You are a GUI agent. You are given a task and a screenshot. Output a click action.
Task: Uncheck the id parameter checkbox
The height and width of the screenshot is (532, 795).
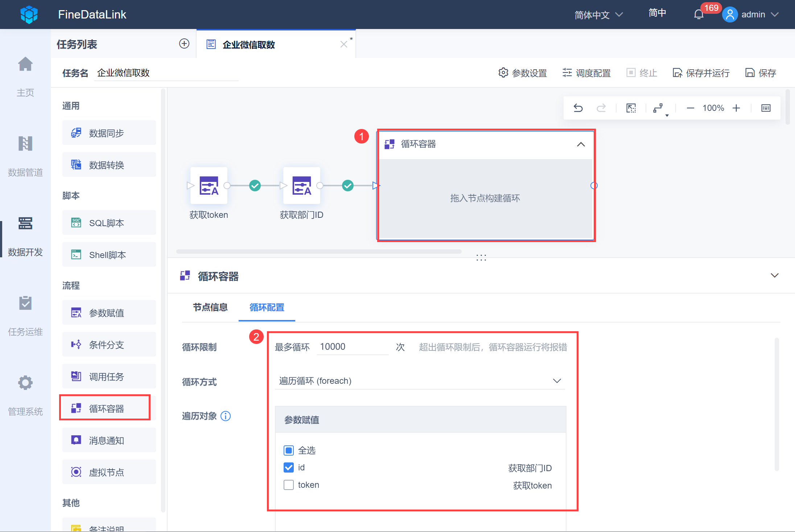pyautogui.click(x=289, y=467)
